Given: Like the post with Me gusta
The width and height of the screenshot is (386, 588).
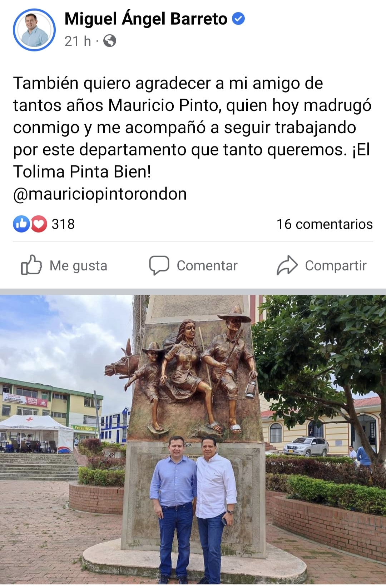Looking at the screenshot, I should pyautogui.click(x=64, y=265).
